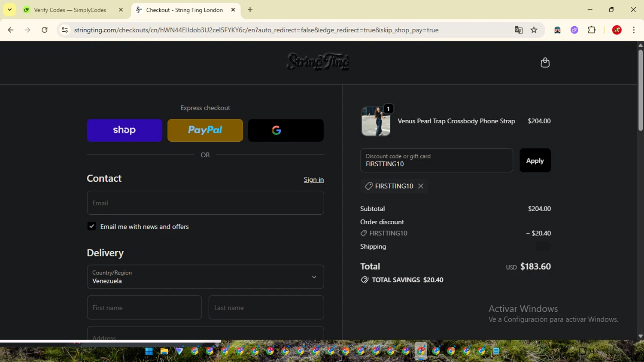Expand the Country/Region dropdown
The image size is (644, 362).
coord(205,277)
